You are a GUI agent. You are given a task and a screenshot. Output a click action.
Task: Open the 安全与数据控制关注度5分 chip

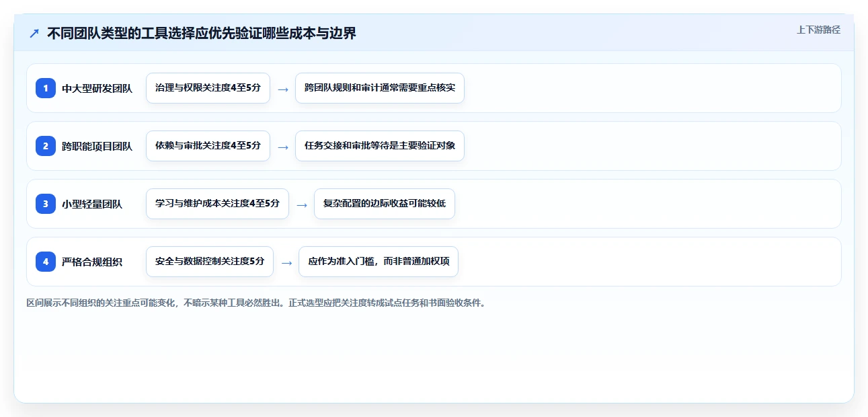210,262
